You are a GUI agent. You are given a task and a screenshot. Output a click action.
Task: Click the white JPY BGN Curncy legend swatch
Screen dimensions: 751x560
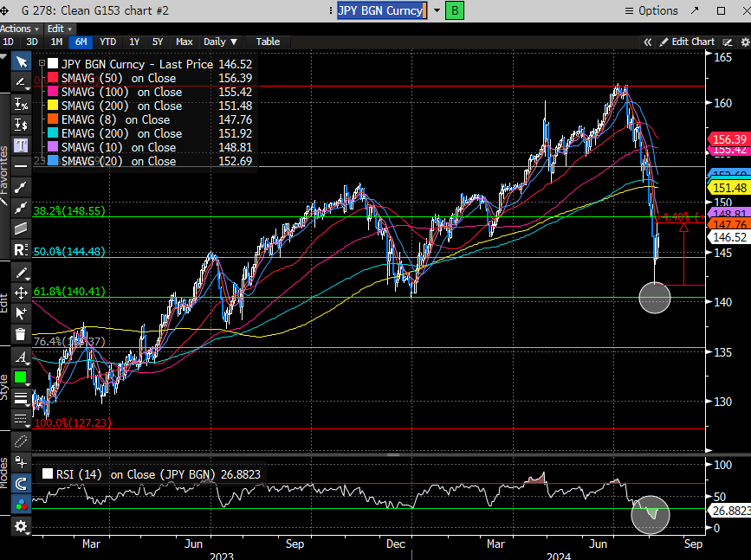tap(53, 64)
